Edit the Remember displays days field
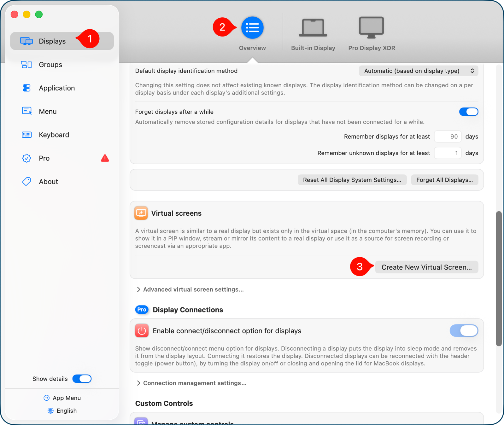The height and width of the screenshot is (425, 504). 448,137
